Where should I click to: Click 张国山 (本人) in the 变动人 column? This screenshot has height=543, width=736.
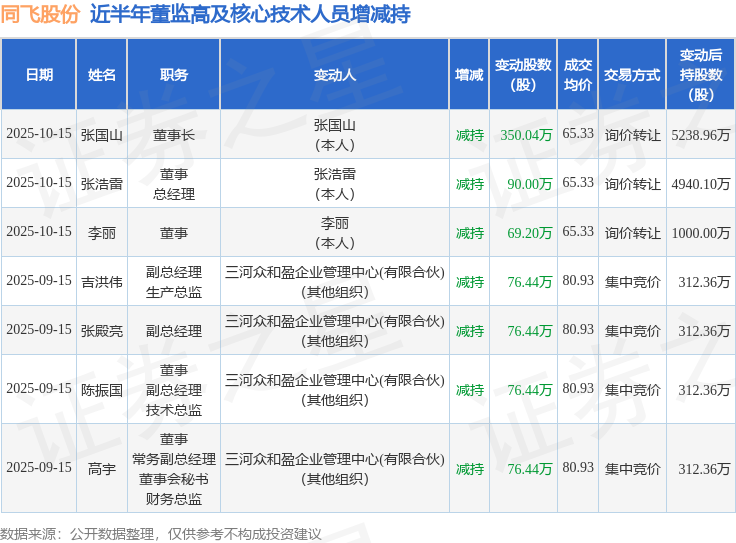(335, 135)
